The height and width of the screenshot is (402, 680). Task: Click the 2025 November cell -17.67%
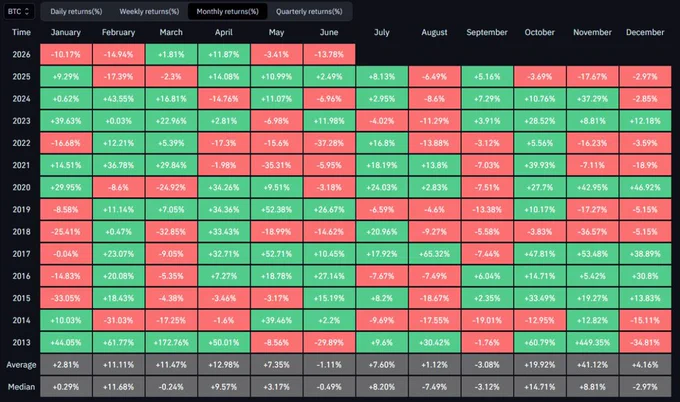pos(592,76)
